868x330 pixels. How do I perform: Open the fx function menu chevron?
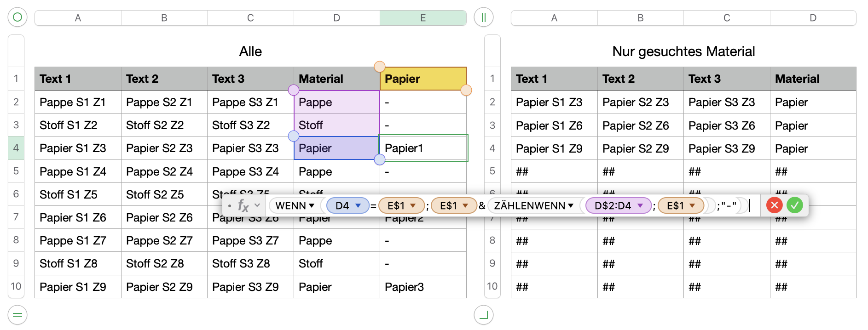[x=257, y=205]
